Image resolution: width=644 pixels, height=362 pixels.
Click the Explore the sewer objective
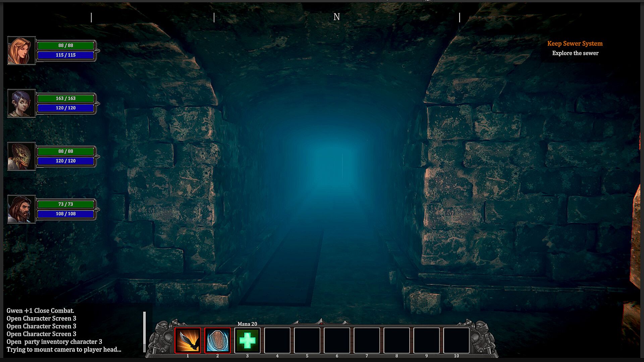click(575, 53)
